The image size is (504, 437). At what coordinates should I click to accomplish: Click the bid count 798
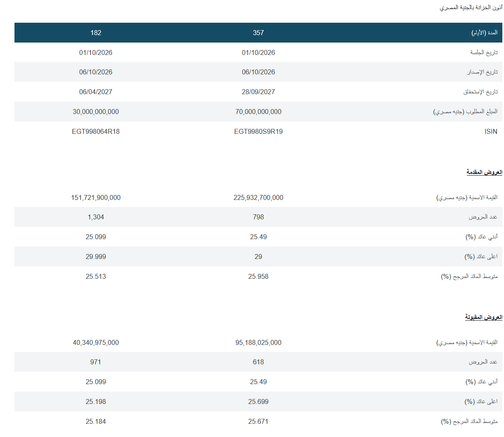(x=258, y=217)
